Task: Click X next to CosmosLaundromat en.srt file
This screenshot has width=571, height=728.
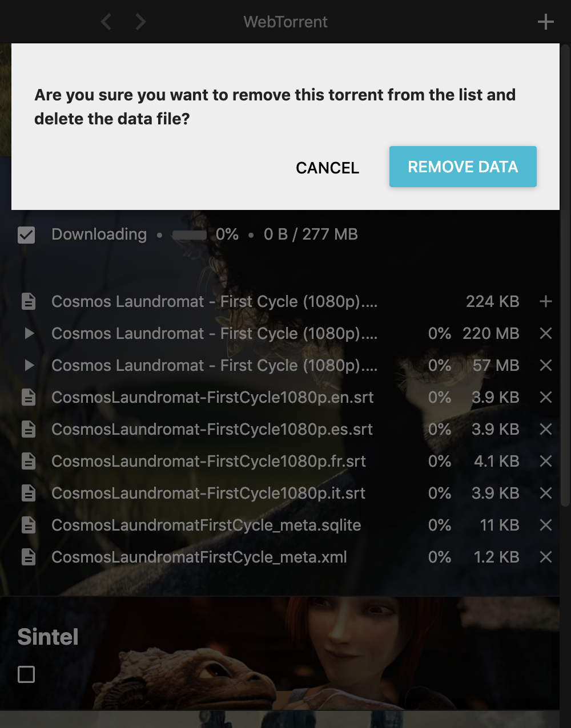Action: click(x=545, y=397)
